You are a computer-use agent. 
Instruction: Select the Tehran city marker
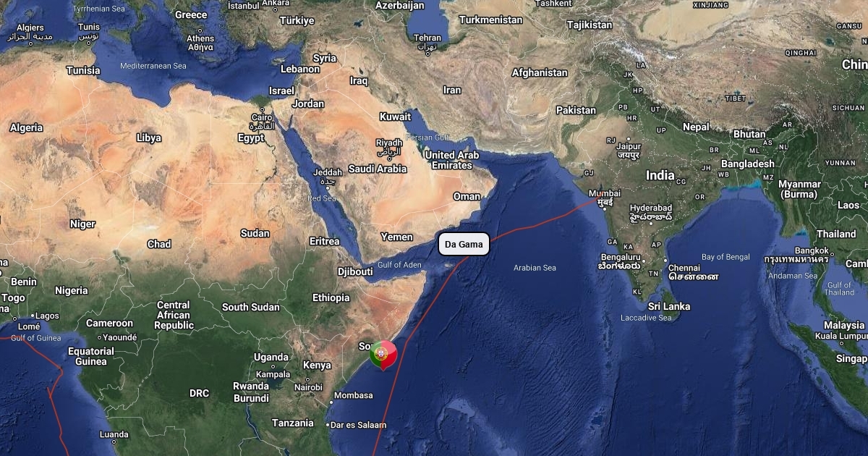point(427,53)
